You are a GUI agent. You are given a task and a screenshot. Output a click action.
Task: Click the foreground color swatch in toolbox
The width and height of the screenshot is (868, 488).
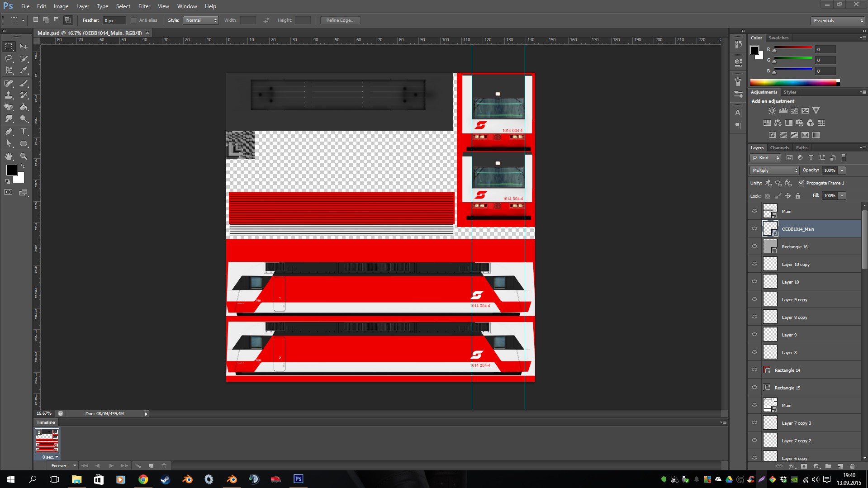[11, 170]
